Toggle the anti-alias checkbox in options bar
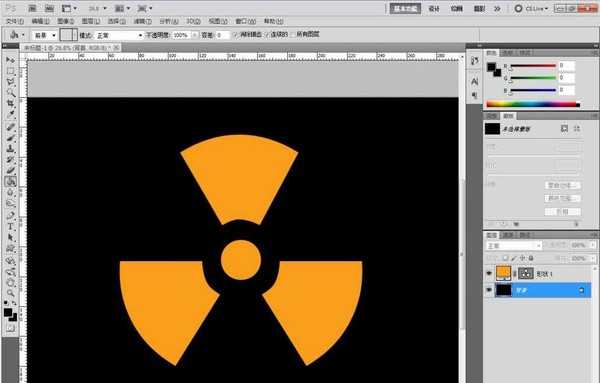 click(236, 35)
